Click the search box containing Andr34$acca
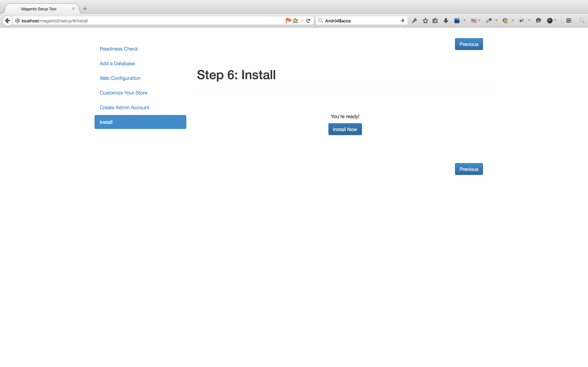Viewport: 588px width, 367px height. 360,21
